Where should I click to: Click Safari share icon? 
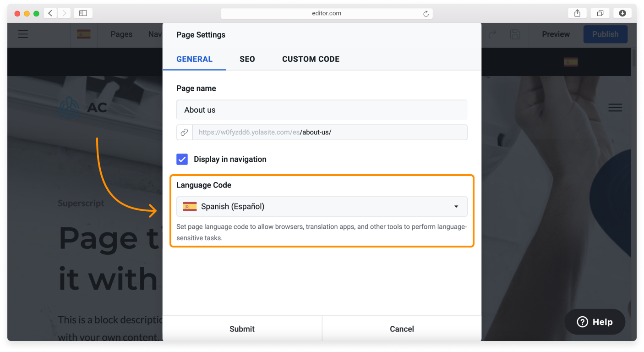pos(577,13)
